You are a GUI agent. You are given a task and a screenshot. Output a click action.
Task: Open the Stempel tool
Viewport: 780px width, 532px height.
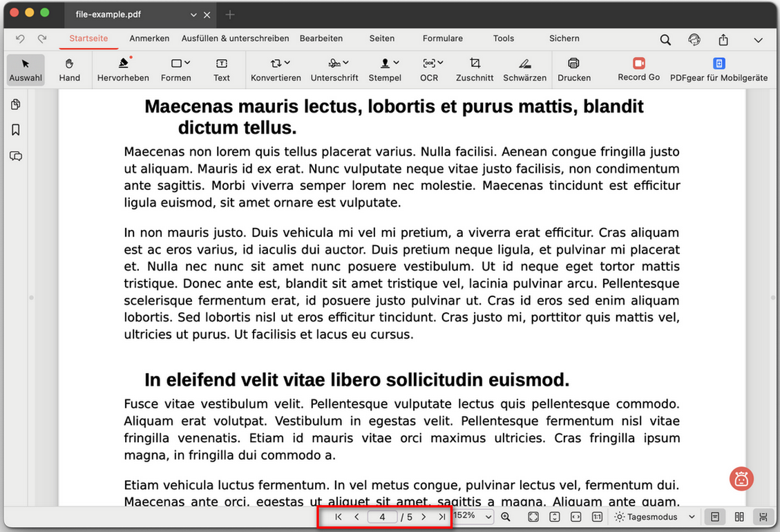(385, 69)
